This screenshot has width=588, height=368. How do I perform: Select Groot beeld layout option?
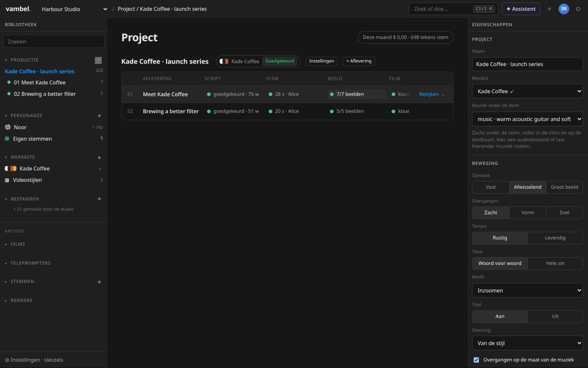(564, 187)
